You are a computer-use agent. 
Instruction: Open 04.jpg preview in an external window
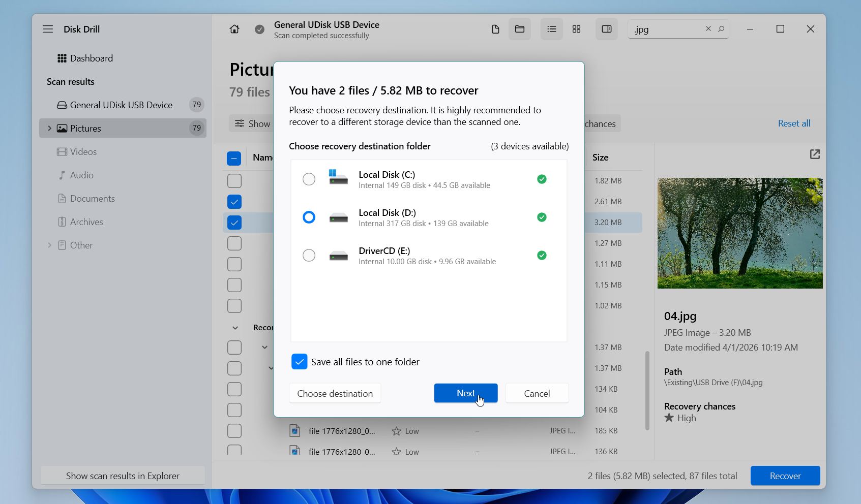(814, 154)
